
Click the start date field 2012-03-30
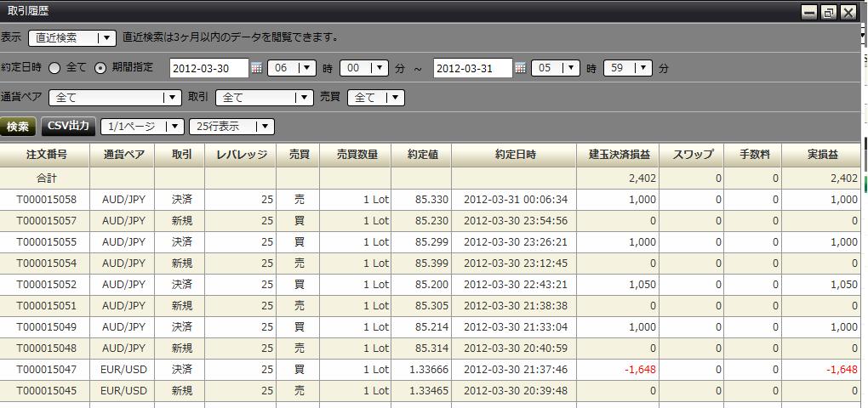209,68
